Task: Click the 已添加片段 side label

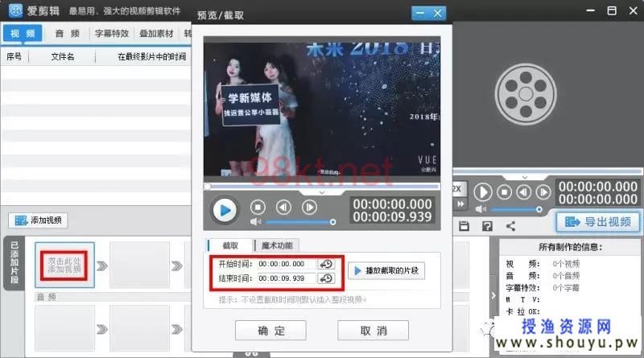Action: 14,263
